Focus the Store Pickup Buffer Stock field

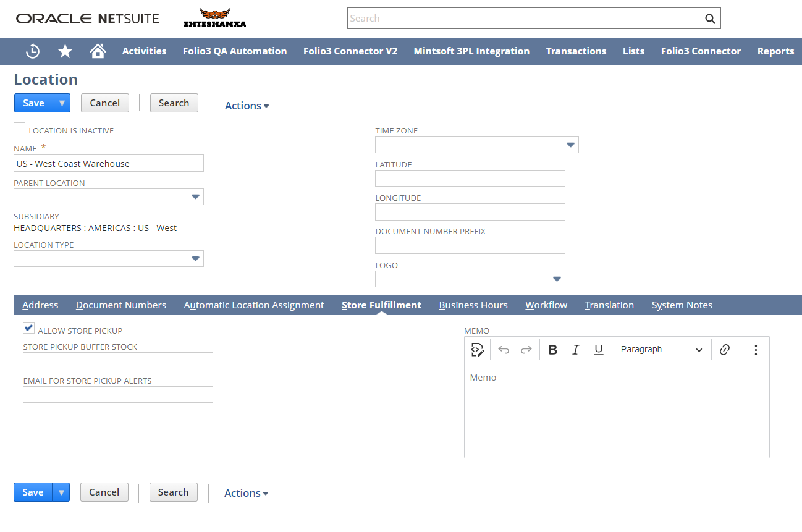click(118, 361)
